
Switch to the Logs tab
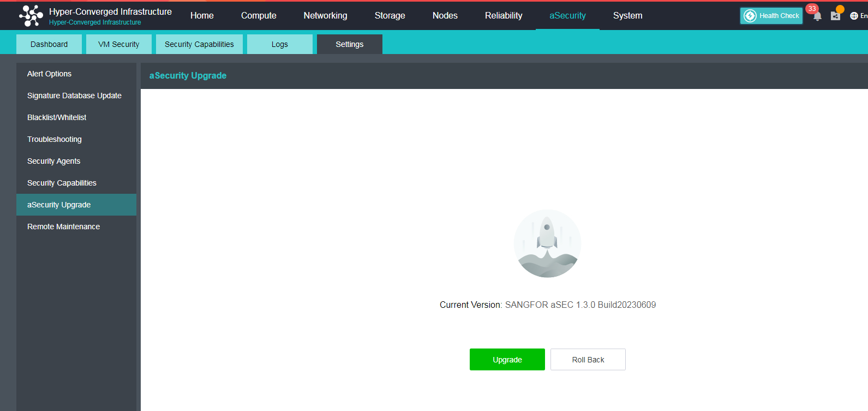click(280, 44)
